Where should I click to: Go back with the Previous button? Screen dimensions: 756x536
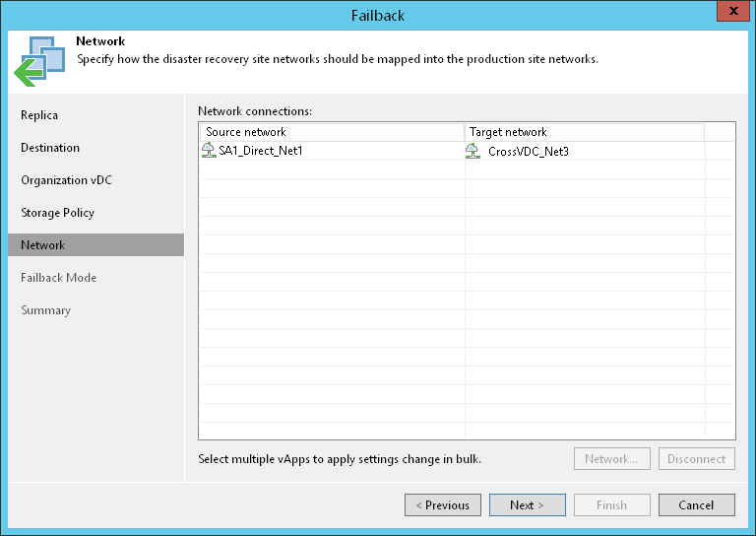443,505
